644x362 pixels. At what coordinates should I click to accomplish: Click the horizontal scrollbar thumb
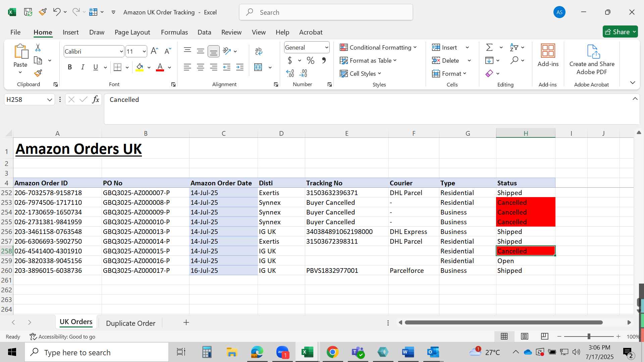(504, 322)
